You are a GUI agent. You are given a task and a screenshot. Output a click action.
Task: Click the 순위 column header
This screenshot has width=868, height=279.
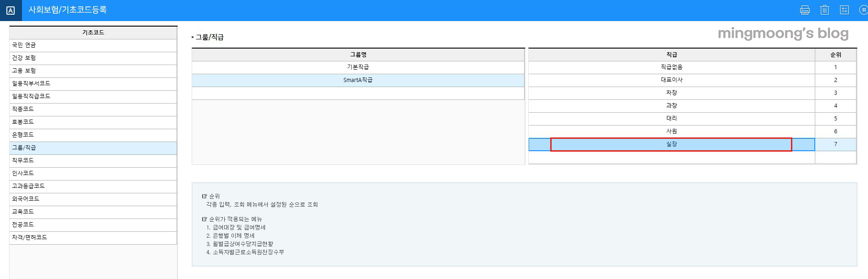pos(835,55)
